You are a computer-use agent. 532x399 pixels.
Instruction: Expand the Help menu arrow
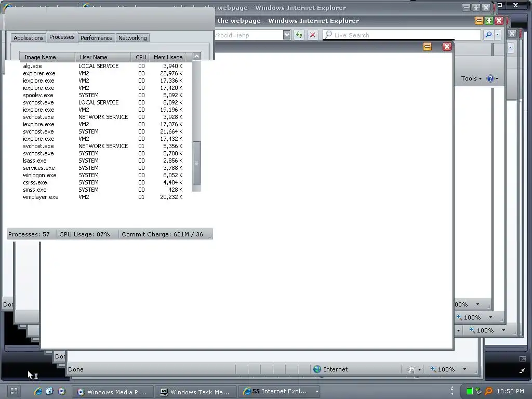coord(497,79)
